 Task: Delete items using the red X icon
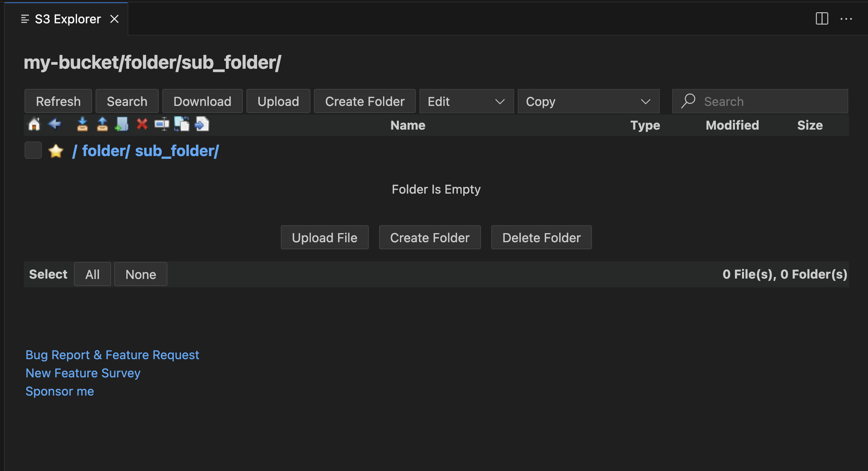(142, 124)
